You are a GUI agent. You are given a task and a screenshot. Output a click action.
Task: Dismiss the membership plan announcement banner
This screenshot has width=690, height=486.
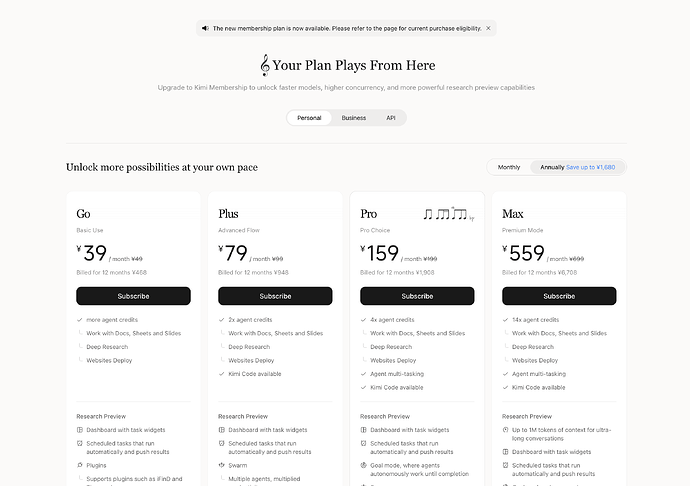(488, 28)
